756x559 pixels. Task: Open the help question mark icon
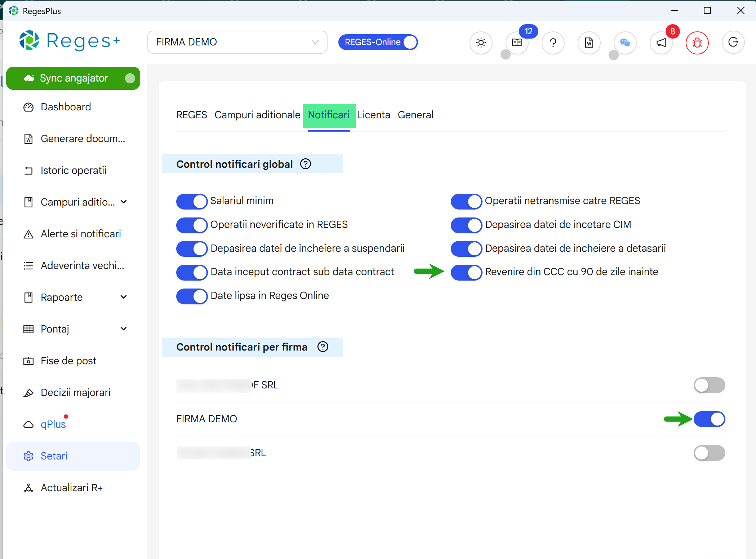pyautogui.click(x=553, y=43)
